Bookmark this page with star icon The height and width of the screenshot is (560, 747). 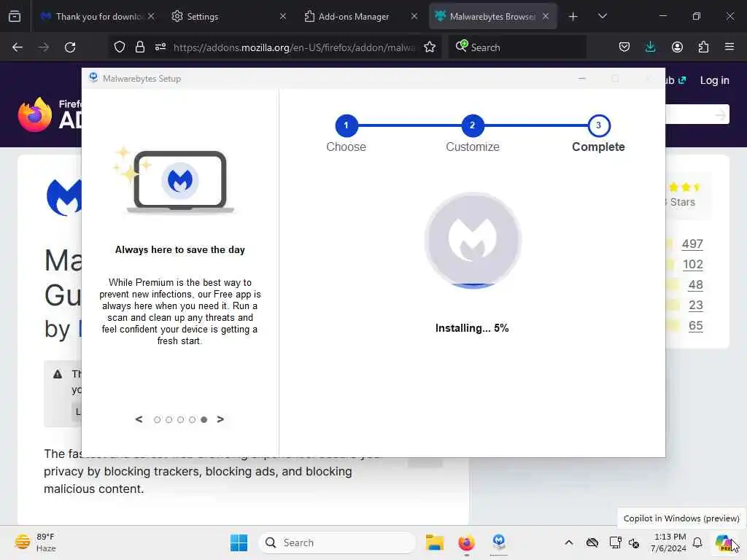coord(430,47)
